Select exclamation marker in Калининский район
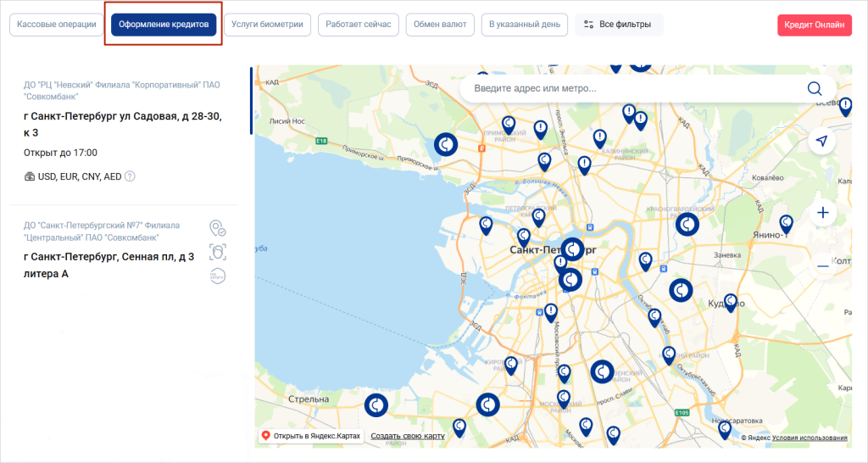The width and height of the screenshot is (868, 463). (x=599, y=138)
